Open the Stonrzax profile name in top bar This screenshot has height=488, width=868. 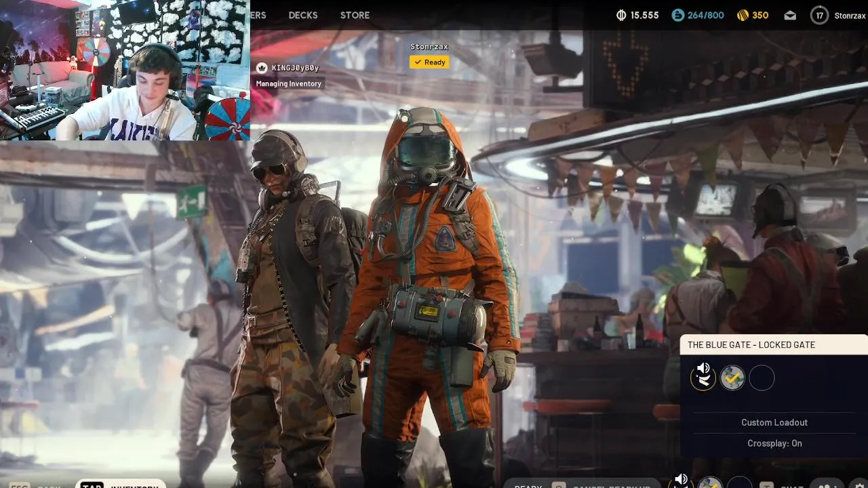point(849,15)
